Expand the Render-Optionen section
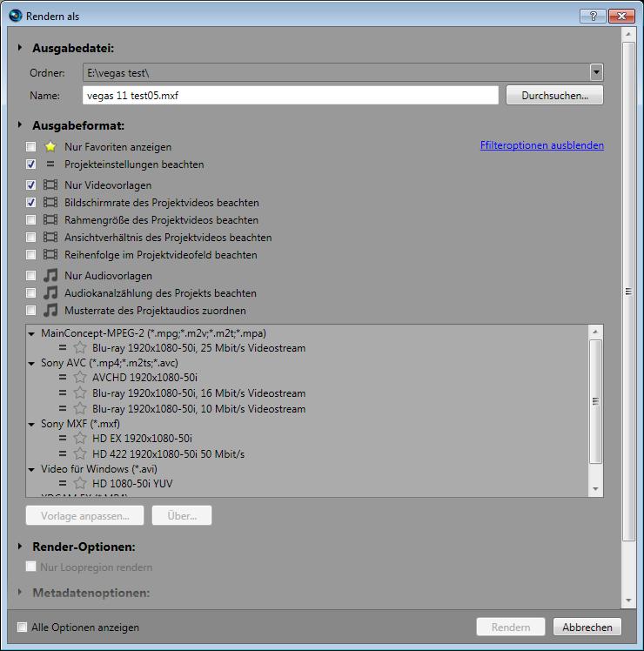This screenshot has width=644, height=651. click(20, 547)
